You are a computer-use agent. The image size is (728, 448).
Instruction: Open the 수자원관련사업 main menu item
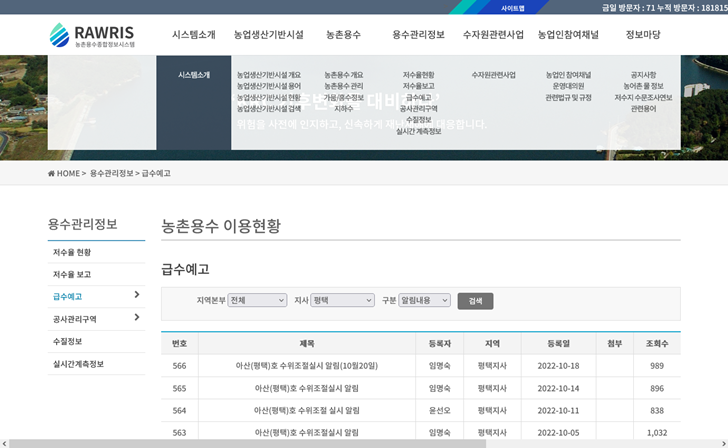coord(493,34)
